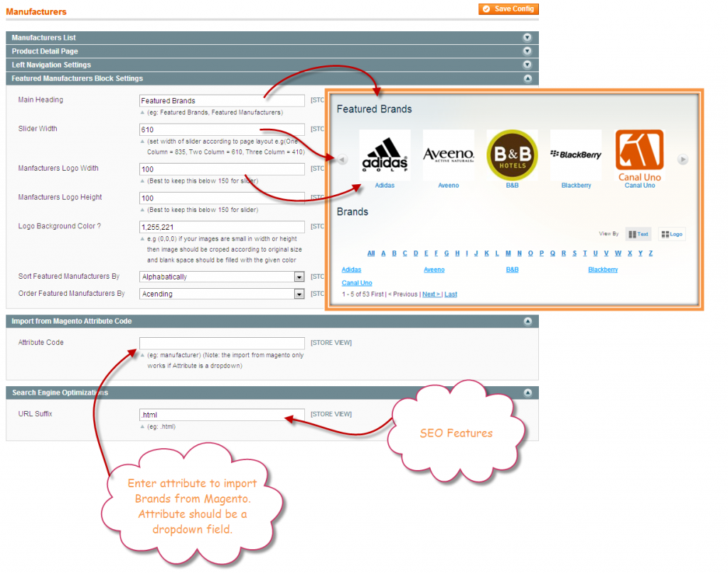Collapse Featured Manufacturers Block Settings section
728x574 pixels.
(527, 79)
